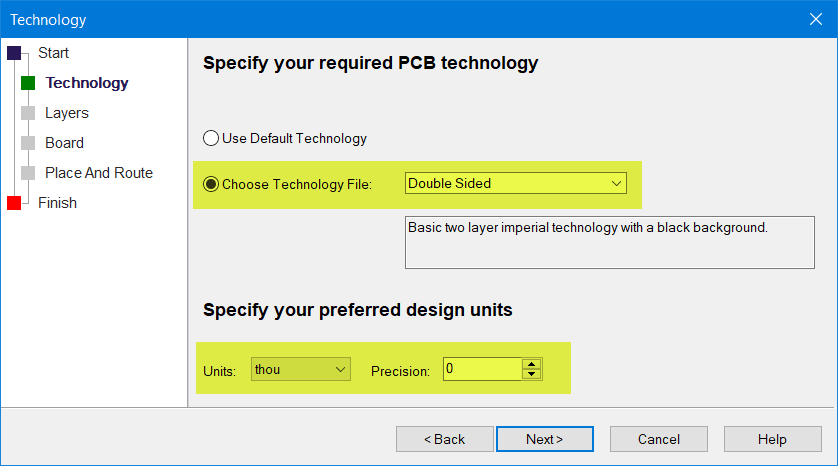838x466 pixels.
Task: Select the Technology wizard step
Action: click(x=87, y=83)
